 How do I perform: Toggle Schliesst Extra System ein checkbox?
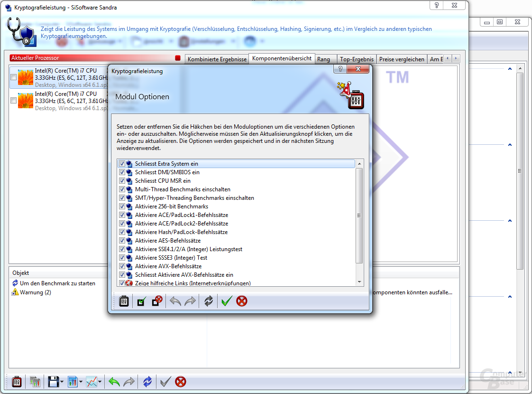point(122,164)
